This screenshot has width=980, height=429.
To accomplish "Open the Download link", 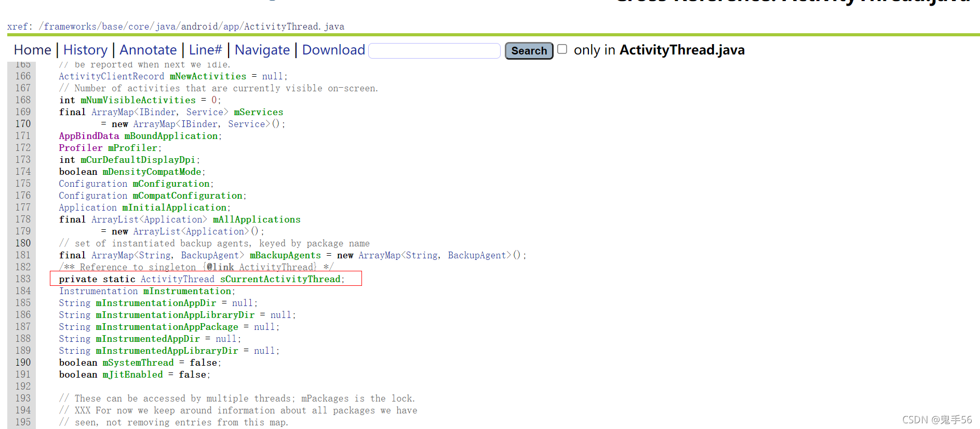I will coord(333,50).
